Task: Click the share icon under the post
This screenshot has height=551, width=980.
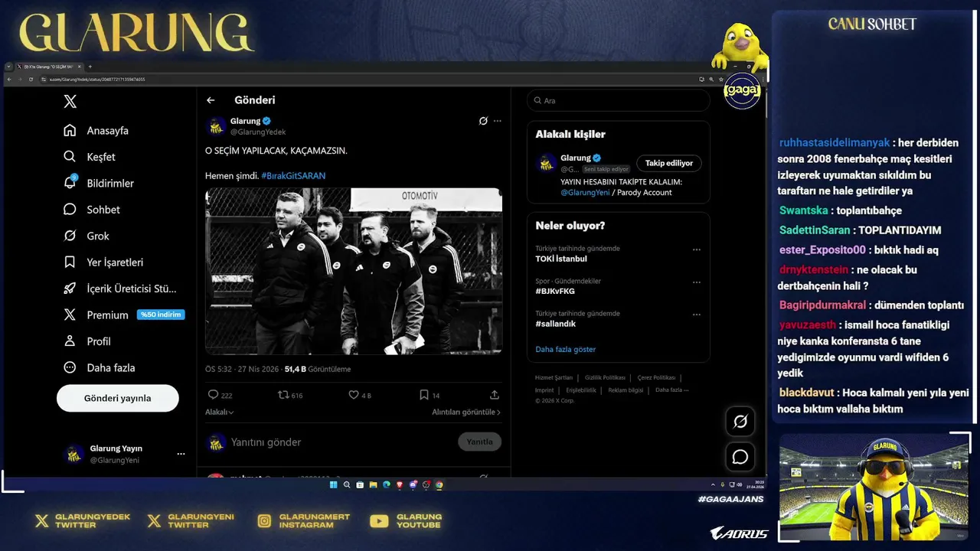Action: (495, 395)
